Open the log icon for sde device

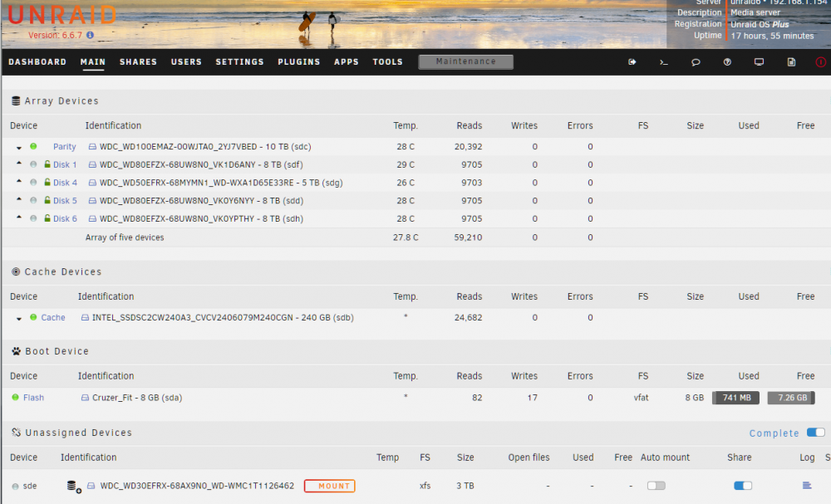[x=807, y=486]
